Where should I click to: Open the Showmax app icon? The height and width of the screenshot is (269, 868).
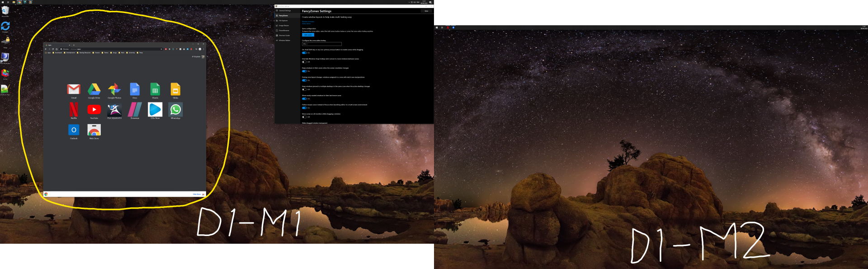[x=135, y=110]
